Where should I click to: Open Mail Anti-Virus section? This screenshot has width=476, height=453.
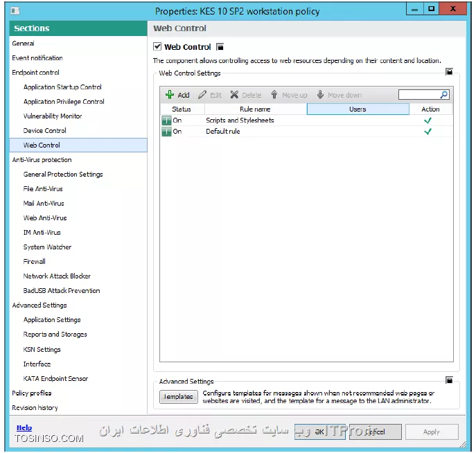(44, 204)
